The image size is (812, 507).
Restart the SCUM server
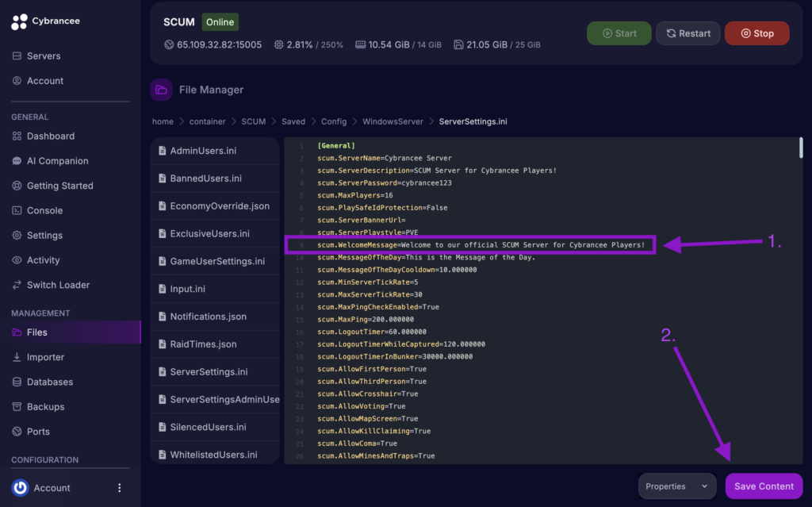pos(688,33)
